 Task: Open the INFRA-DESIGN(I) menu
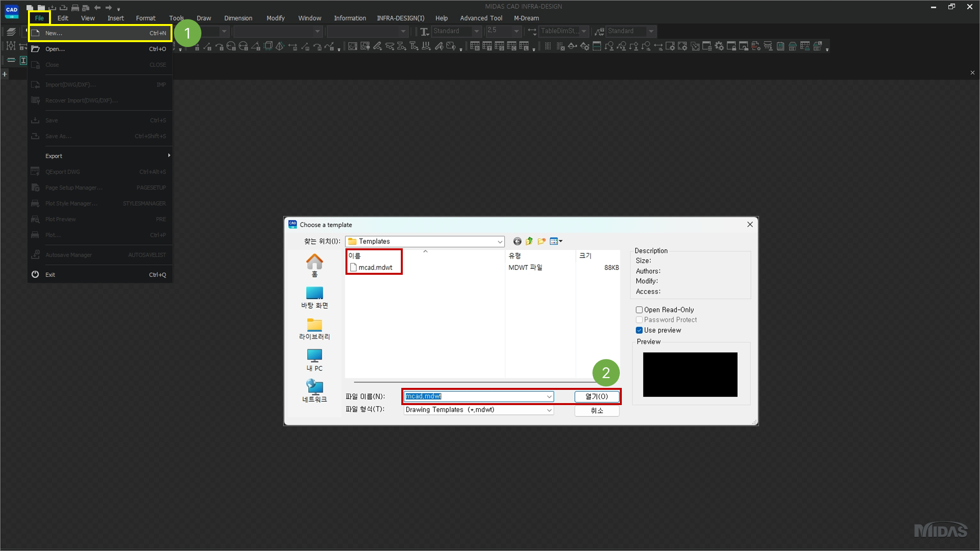pos(400,18)
